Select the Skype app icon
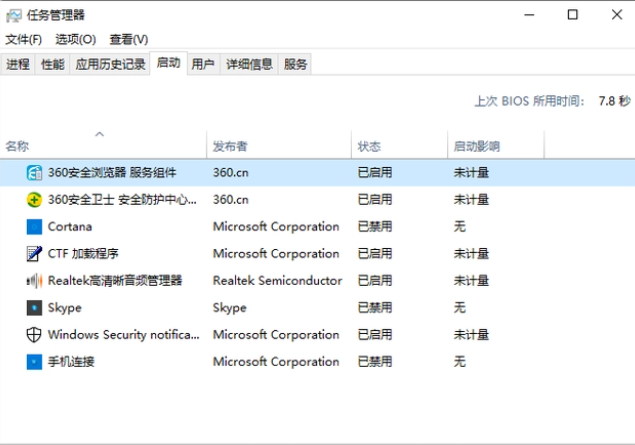635x445 pixels. pos(34,308)
